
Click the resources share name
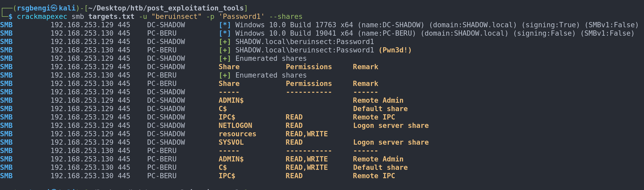[237, 134]
